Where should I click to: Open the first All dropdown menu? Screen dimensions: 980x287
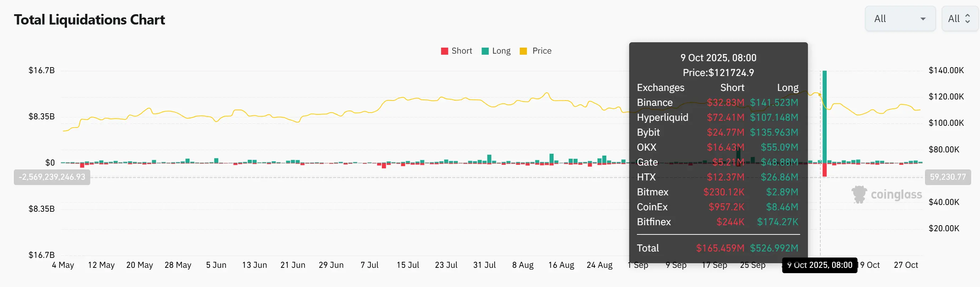(x=900, y=19)
